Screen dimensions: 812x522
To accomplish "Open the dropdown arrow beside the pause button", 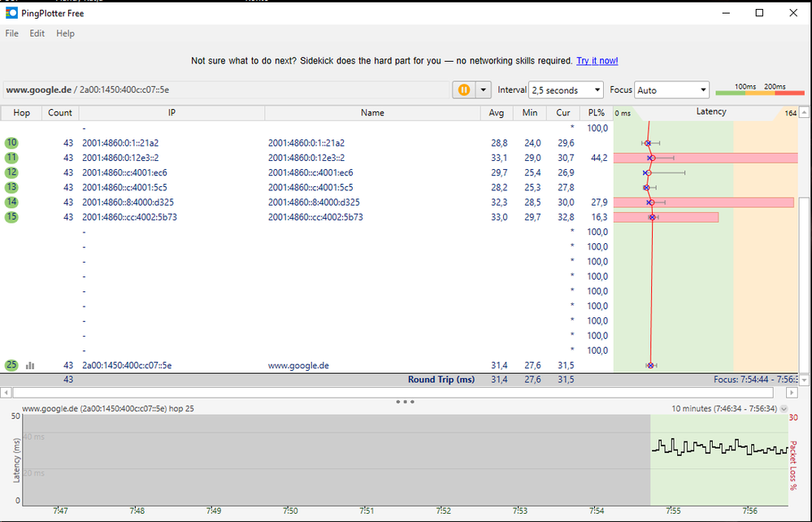I will click(x=483, y=89).
